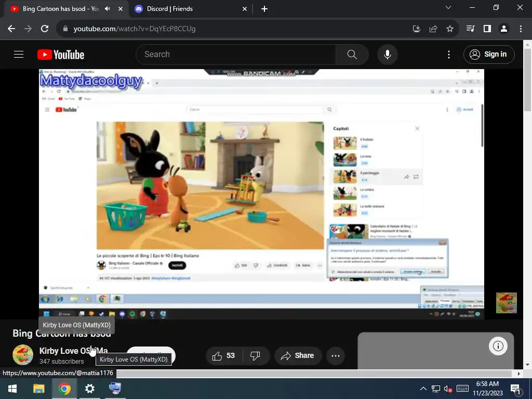The width and height of the screenshot is (532, 399).
Task: Open the Windows Start menu
Action: (12, 389)
